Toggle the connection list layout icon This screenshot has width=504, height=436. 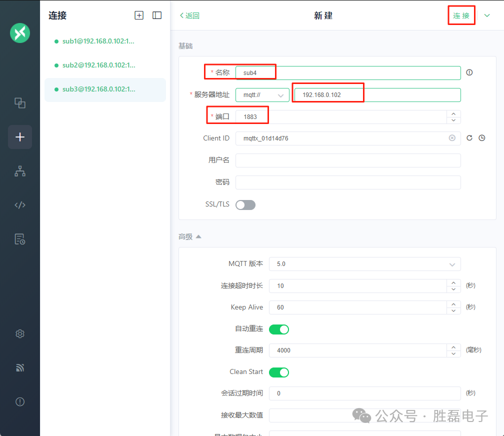point(157,15)
